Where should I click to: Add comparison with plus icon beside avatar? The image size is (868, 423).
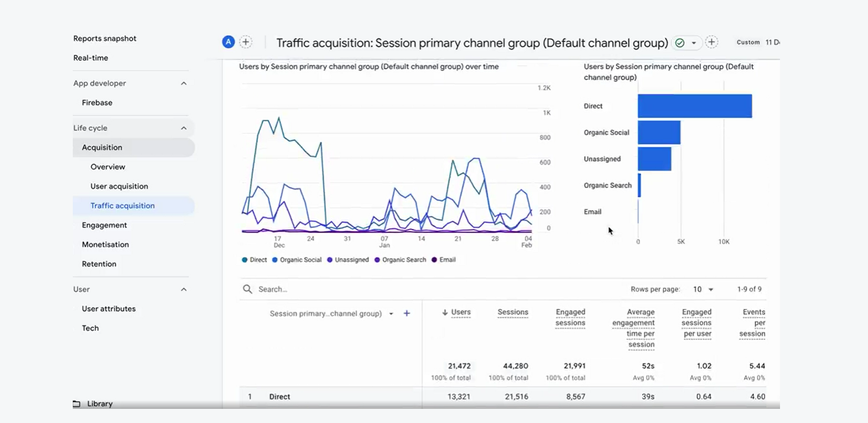point(246,42)
